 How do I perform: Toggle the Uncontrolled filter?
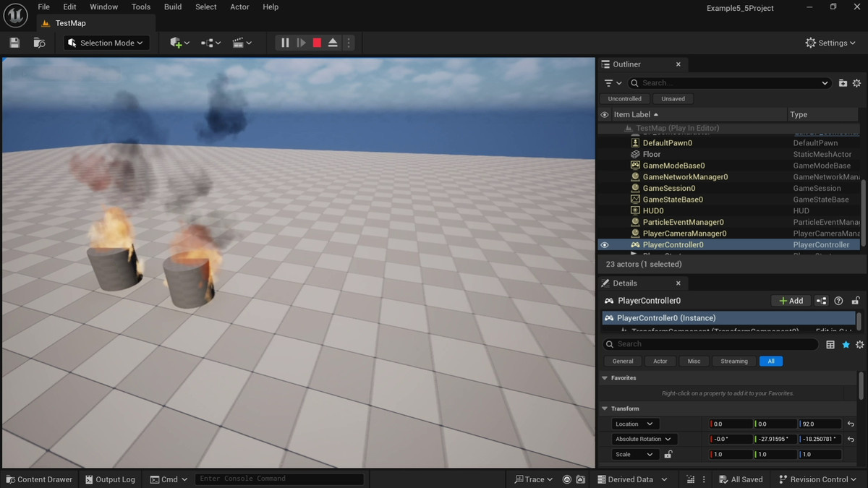(624, 99)
